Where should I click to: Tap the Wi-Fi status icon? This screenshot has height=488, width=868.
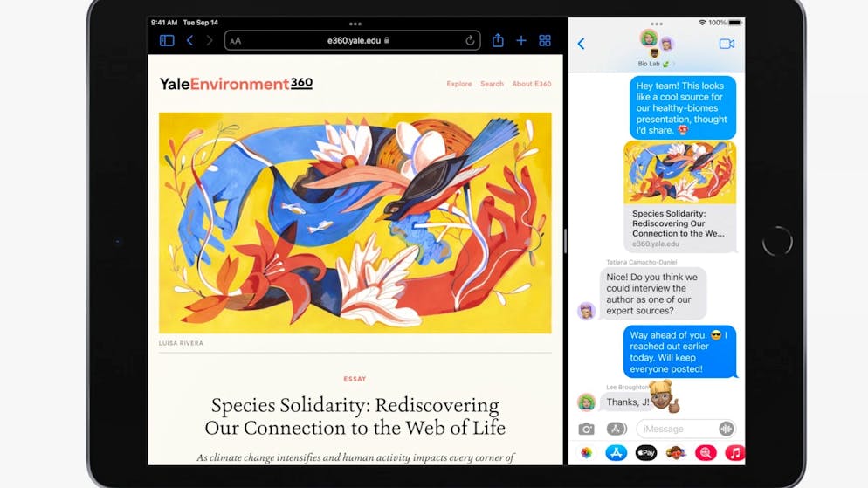(x=702, y=23)
